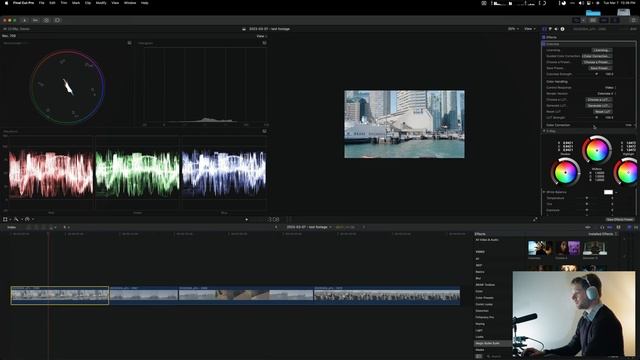Screen dimensions: 640x360
Task: Select the last skyline clip in timeline
Action: [x=387, y=295]
